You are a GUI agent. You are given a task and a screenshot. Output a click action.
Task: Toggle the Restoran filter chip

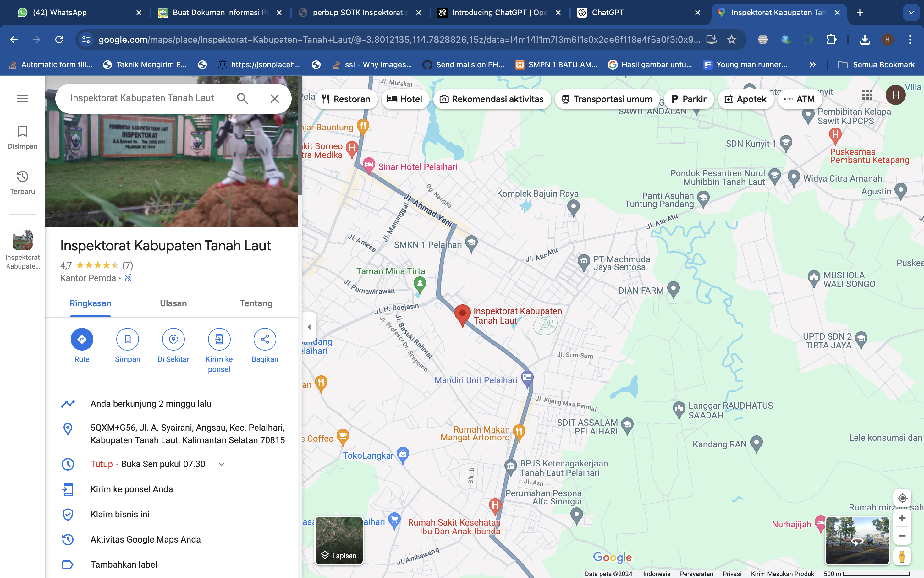pyautogui.click(x=346, y=99)
